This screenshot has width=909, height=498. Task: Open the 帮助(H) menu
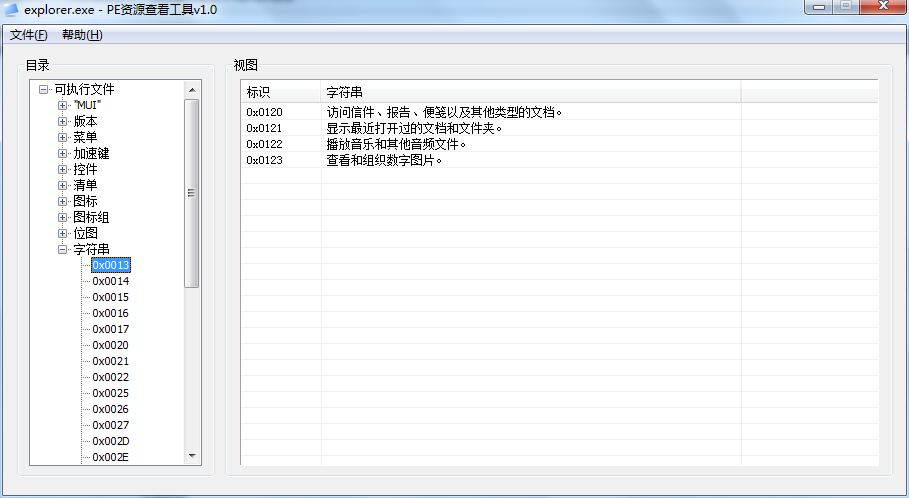pyautogui.click(x=82, y=35)
